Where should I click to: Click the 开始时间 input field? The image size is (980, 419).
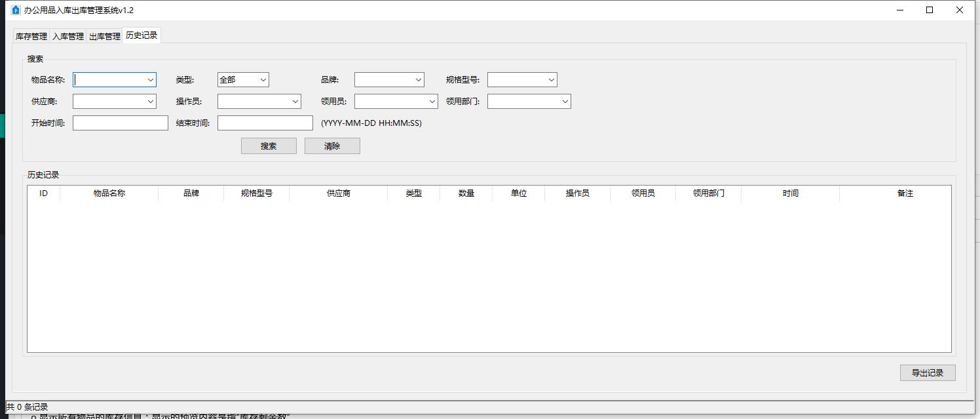click(x=121, y=123)
